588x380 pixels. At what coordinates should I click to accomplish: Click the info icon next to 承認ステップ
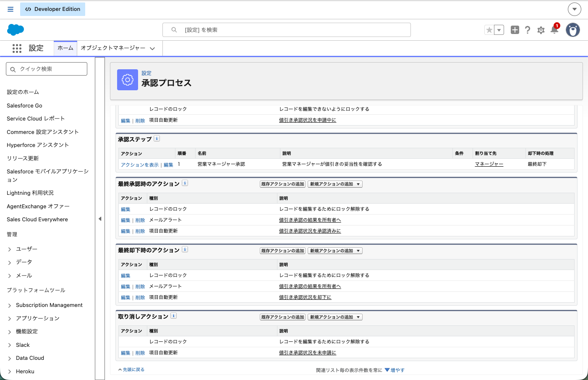point(157,139)
